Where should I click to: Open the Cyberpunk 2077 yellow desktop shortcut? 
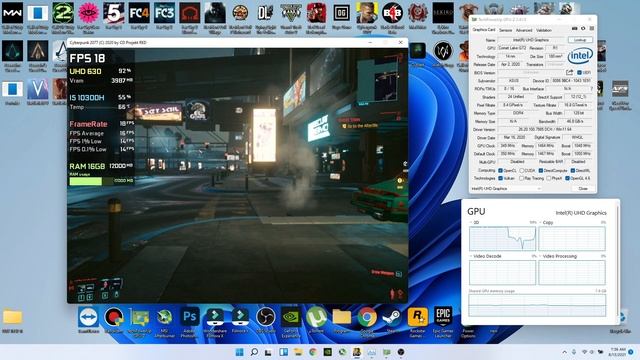[x=367, y=13]
